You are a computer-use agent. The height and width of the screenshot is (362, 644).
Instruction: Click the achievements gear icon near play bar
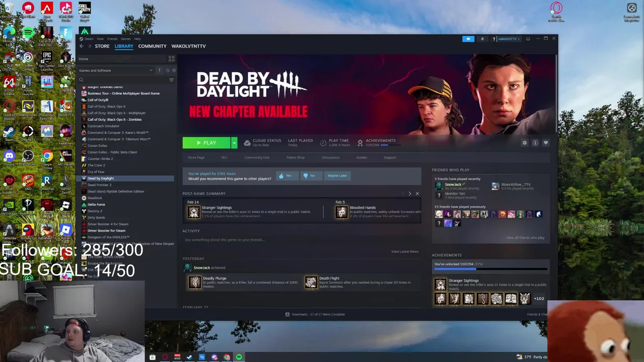tap(360, 143)
